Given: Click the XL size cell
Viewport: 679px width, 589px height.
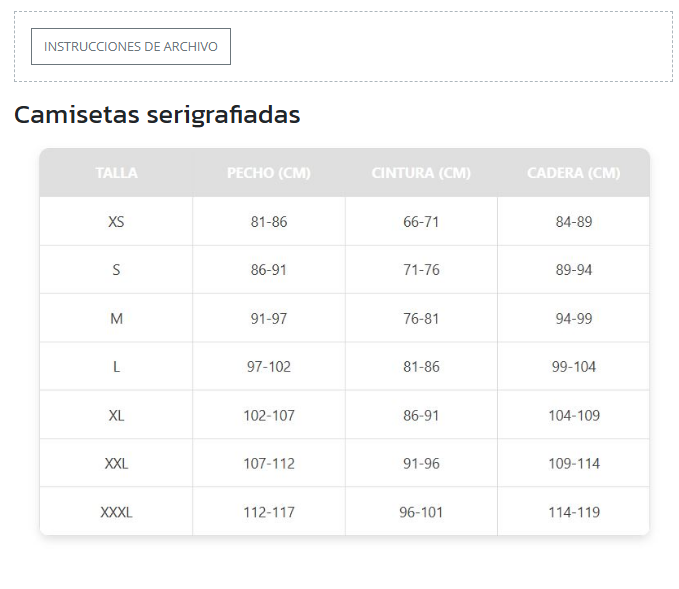Looking at the screenshot, I should click(116, 415).
